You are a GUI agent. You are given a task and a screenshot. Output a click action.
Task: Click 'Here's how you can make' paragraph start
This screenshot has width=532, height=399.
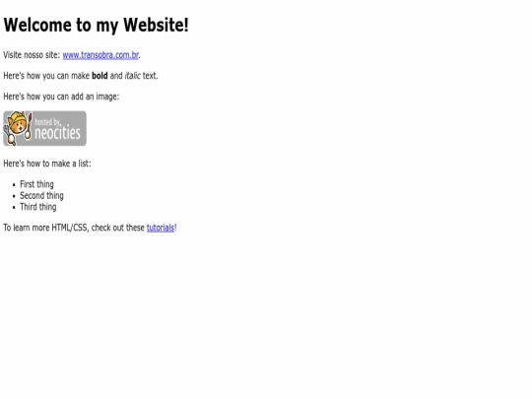(x=46, y=76)
